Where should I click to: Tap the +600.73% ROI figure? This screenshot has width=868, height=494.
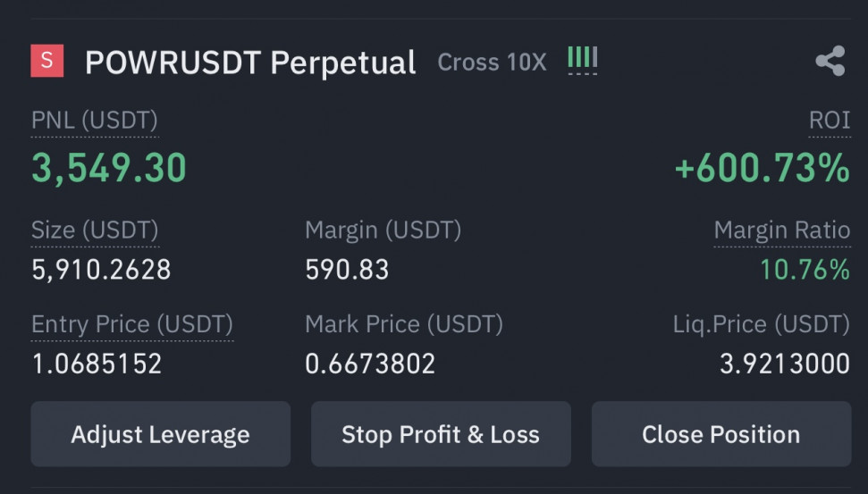pyautogui.click(x=763, y=168)
